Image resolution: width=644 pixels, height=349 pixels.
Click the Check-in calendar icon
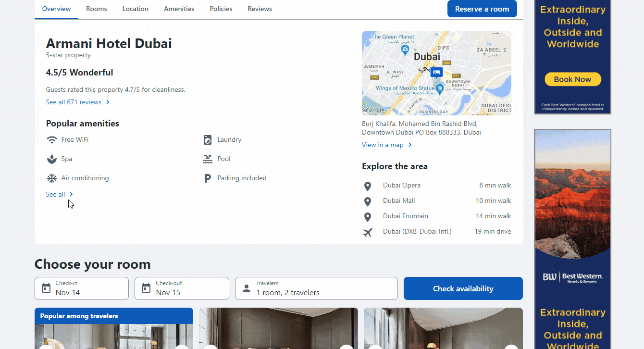click(46, 288)
